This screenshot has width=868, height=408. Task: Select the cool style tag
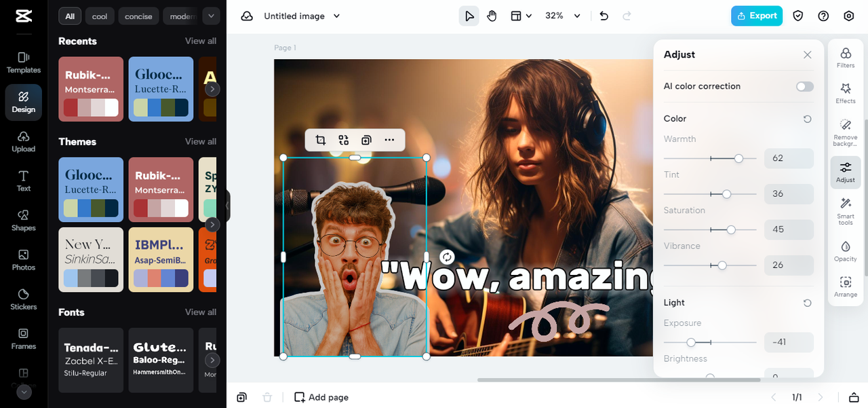coord(100,16)
